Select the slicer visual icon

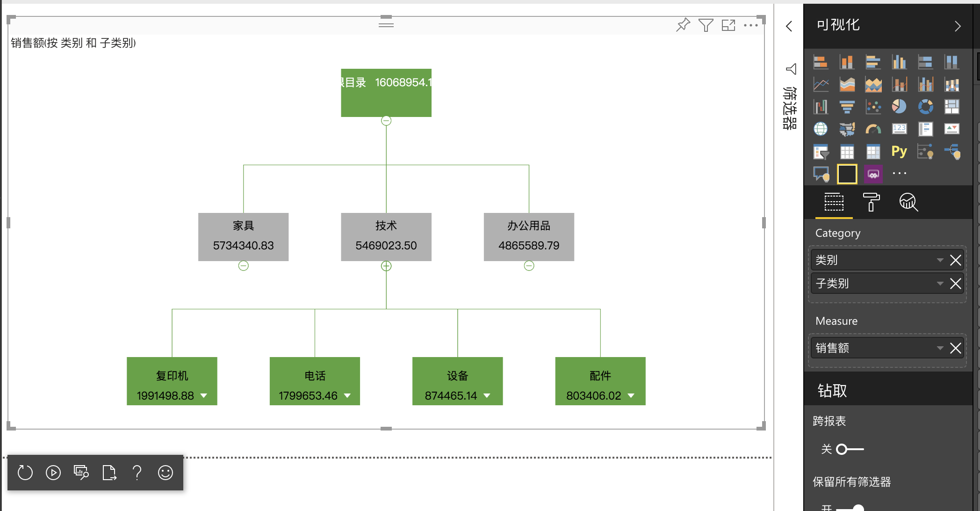[x=821, y=152]
